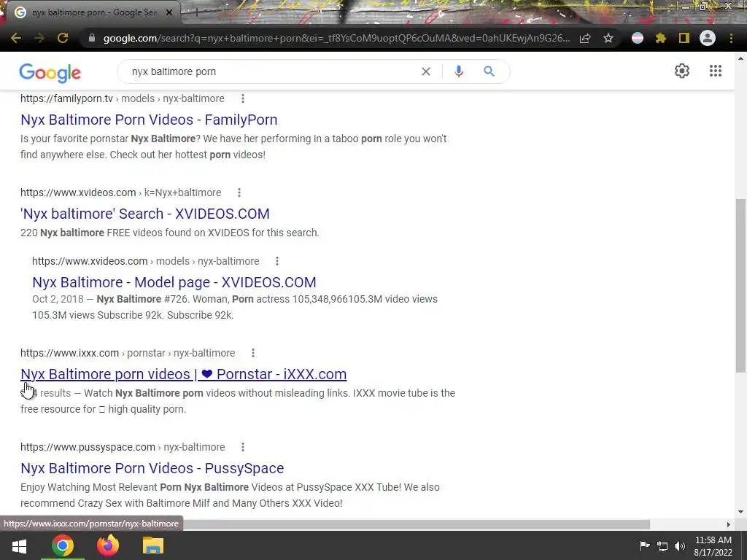Open Google quick settings gear
Screen dimensions: 747x560
pyautogui.click(x=682, y=71)
